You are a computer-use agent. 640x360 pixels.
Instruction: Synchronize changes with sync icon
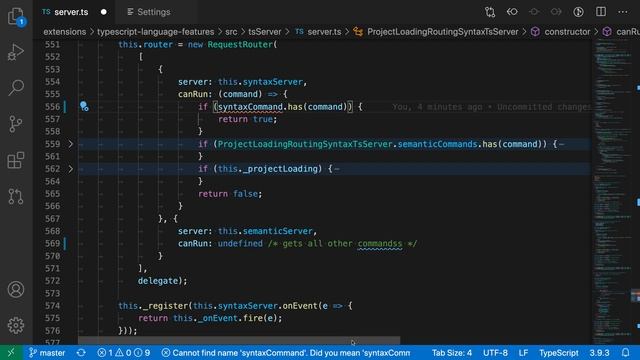pyautogui.click(x=81, y=353)
